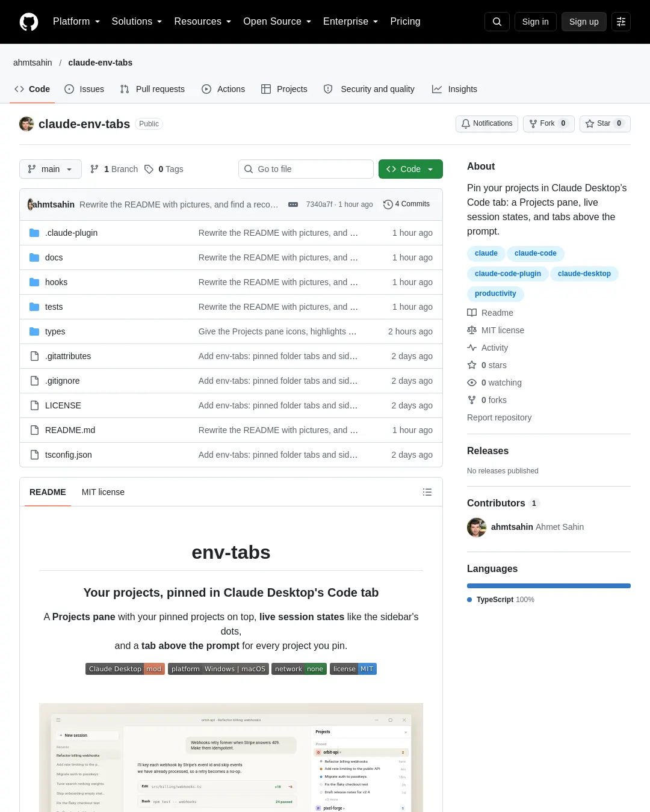The height and width of the screenshot is (812, 650).
Task: Click the contributor avatar of ahmtsahin
Action: 477,527
